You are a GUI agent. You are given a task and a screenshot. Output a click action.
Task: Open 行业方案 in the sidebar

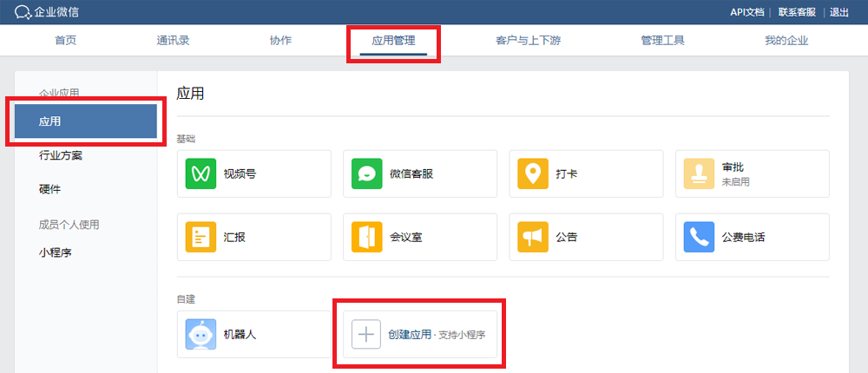pyautogui.click(x=61, y=155)
